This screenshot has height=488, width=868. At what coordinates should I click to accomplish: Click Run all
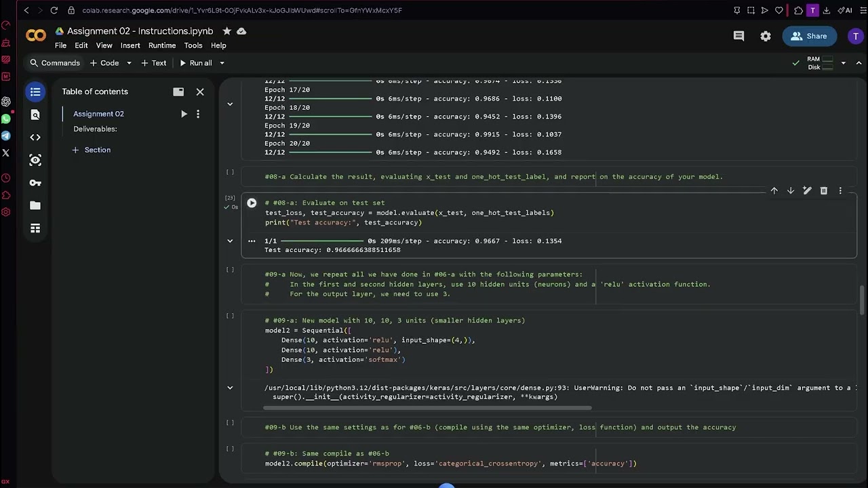195,63
